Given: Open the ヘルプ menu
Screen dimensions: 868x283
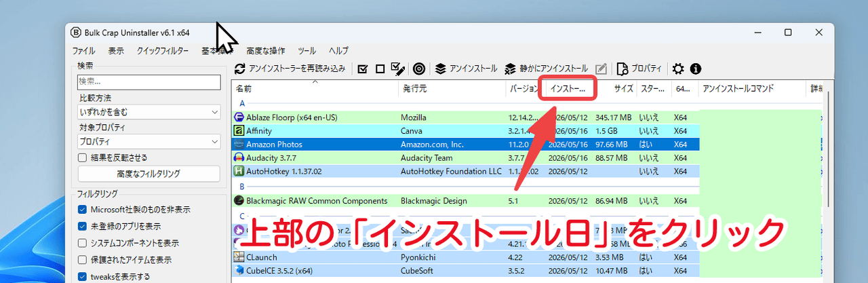Looking at the screenshot, I should coord(338,51).
